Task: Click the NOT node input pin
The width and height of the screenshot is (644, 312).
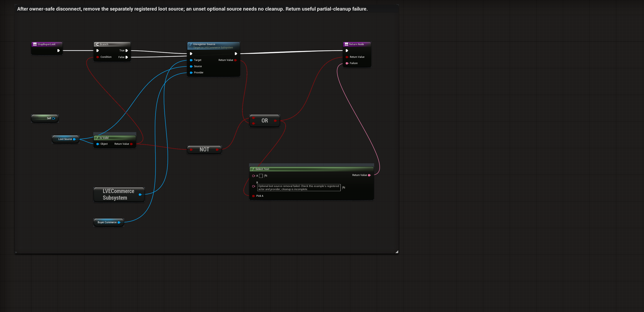Action: [191, 150]
